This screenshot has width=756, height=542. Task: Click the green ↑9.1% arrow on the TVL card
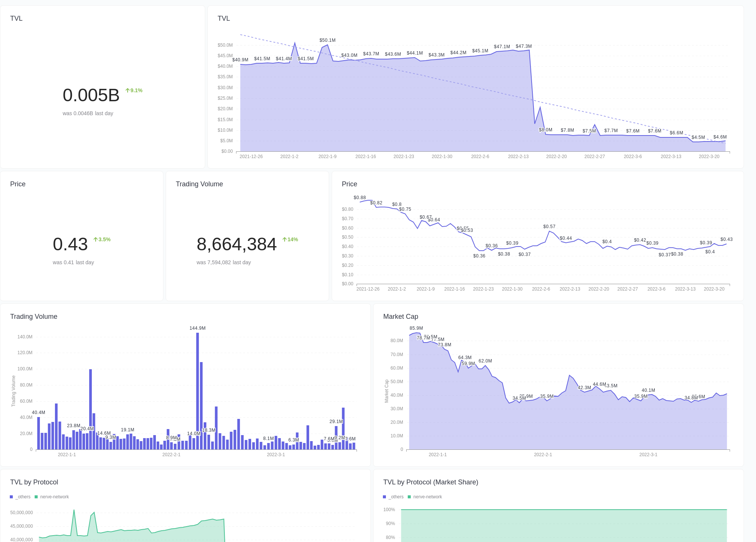tap(134, 90)
